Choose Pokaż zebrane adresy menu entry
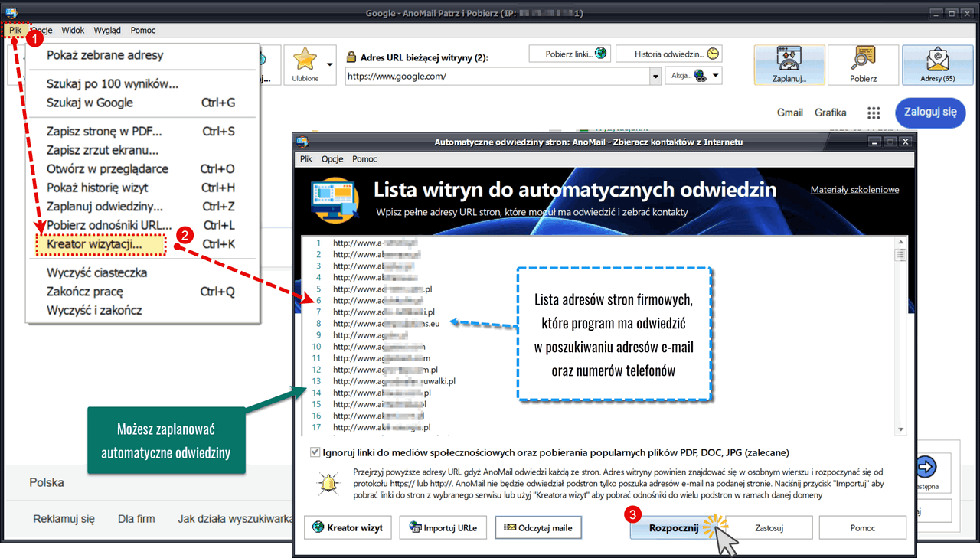Screen dimensions: 980x558 click(x=142, y=55)
